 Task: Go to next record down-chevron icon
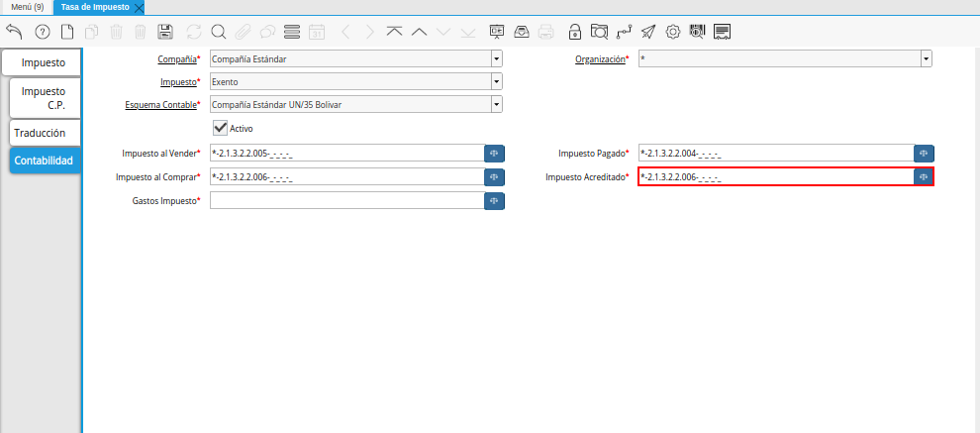point(443,32)
